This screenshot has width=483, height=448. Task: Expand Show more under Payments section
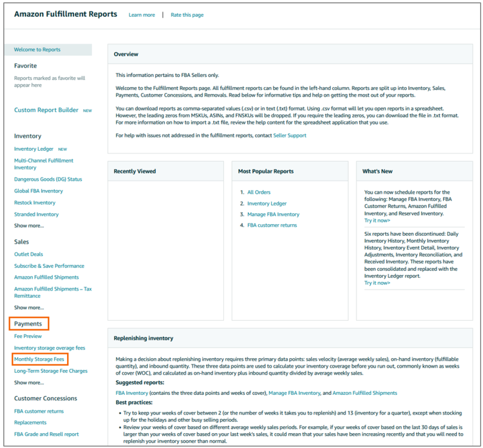[x=29, y=383]
